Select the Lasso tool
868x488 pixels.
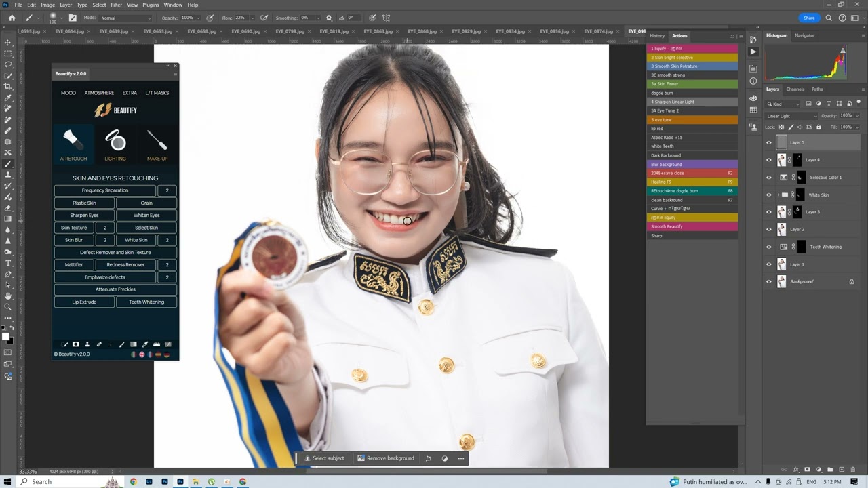coord(8,64)
